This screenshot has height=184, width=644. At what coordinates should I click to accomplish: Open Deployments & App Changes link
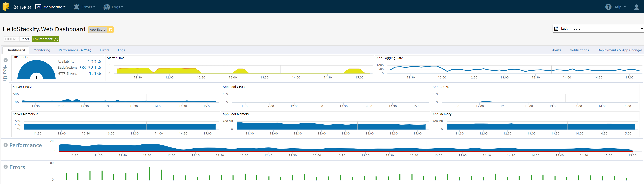[x=620, y=50]
